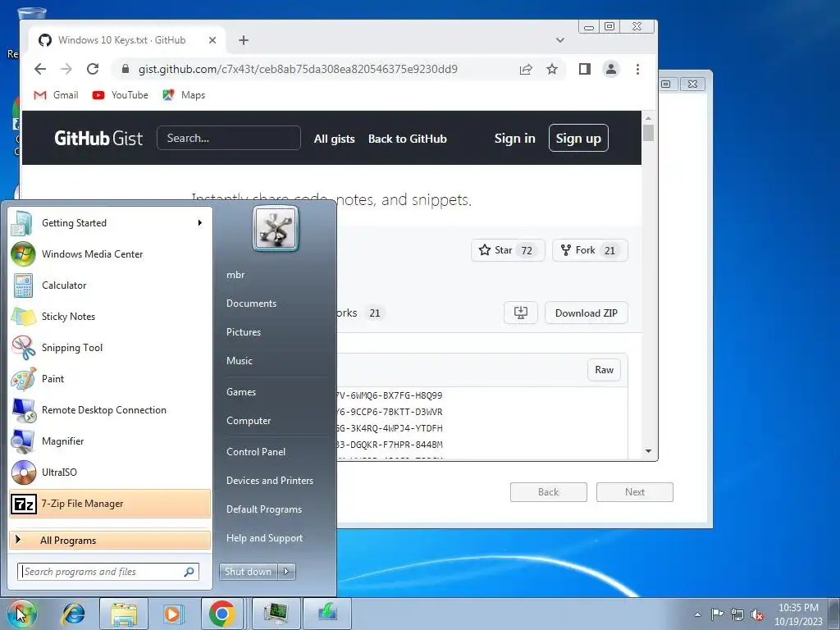Click the user account picture
This screenshot has height=630, width=840.
pos(276,228)
